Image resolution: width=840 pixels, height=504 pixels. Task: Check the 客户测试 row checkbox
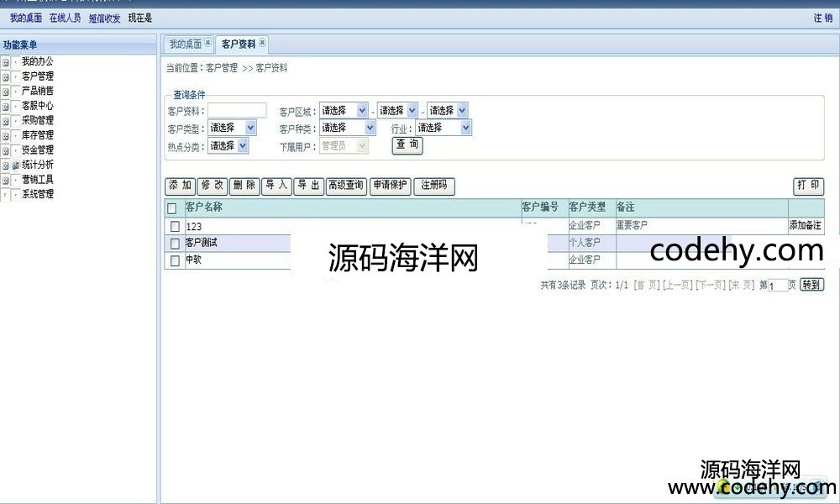click(175, 244)
